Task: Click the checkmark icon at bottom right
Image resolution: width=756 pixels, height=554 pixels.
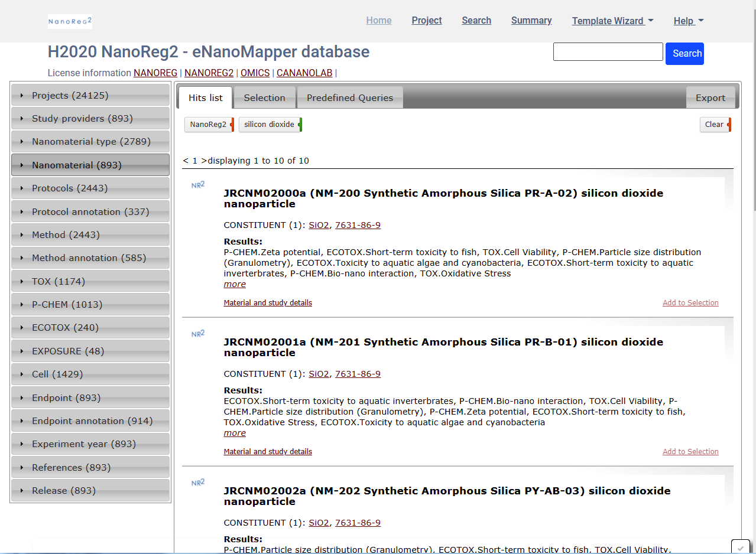Action: click(740, 548)
